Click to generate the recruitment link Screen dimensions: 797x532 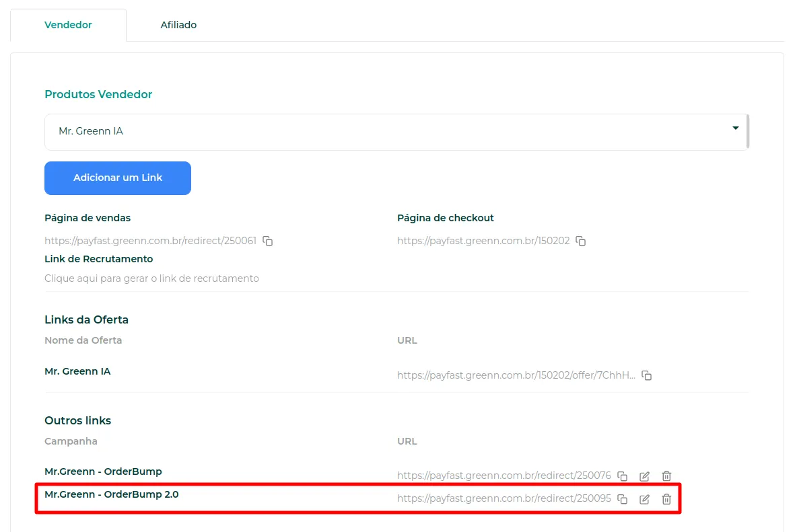coord(151,278)
